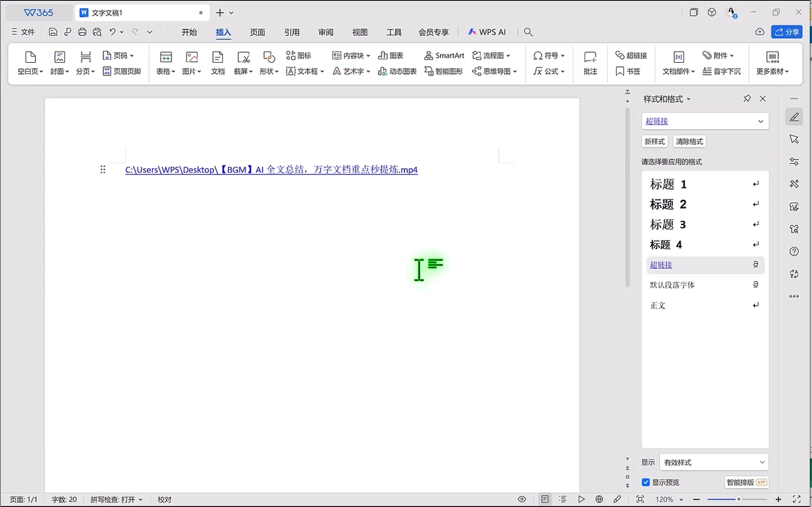
Task: Click the 清除格式 button
Action: 689,141
